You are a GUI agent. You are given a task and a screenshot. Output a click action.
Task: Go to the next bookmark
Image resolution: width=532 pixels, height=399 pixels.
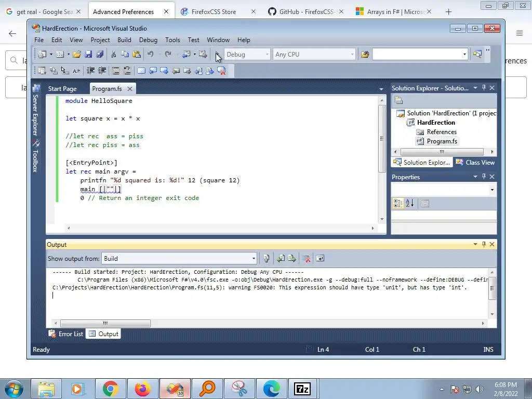(164, 71)
